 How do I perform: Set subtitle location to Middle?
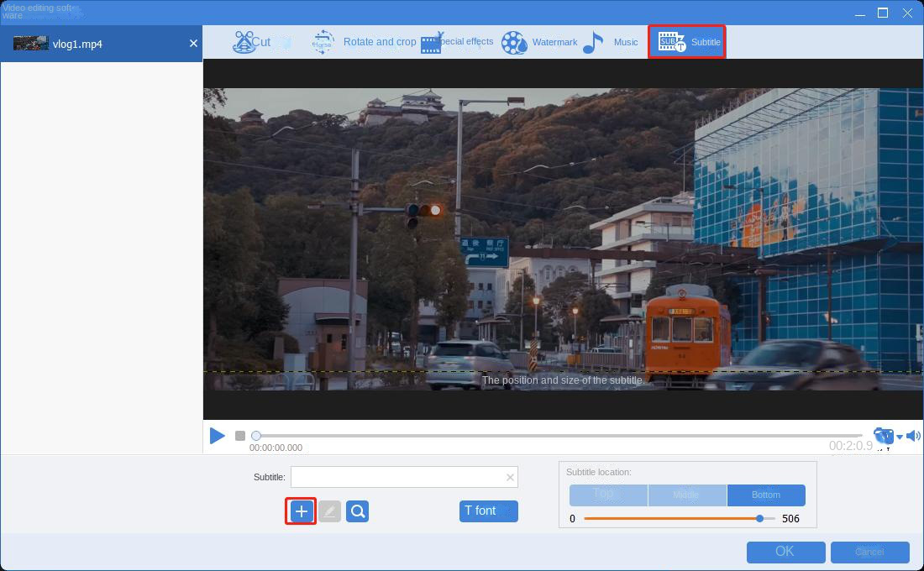[x=687, y=495]
